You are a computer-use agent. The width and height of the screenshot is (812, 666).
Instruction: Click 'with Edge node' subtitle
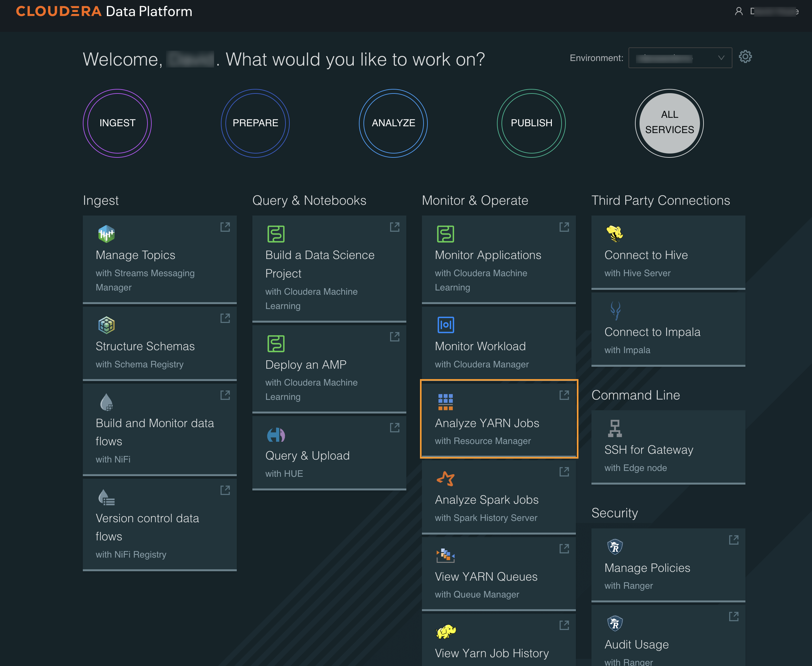[x=635, y=468]
